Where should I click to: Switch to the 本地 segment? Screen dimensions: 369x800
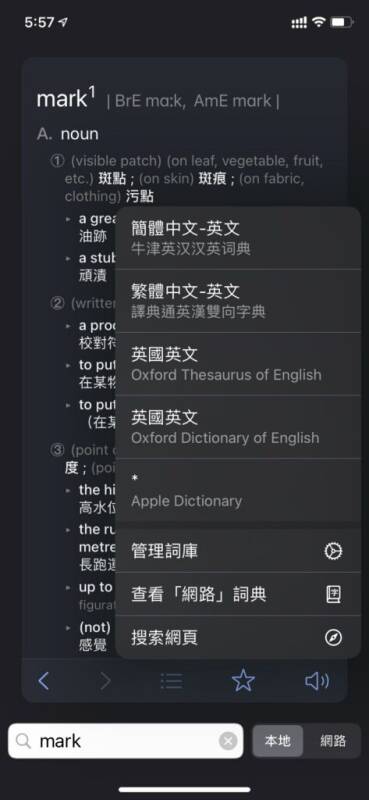pyautogui.click(x=278, y=741)
